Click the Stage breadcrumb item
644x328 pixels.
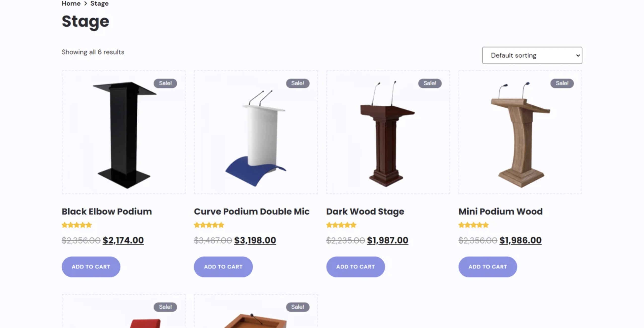pyautogui.click(x=99, y=3)
